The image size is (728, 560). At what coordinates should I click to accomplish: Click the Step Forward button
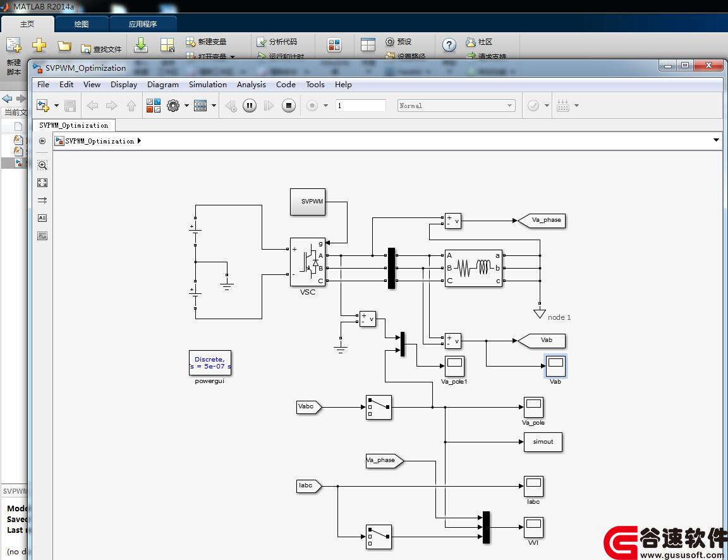point(269,106)
